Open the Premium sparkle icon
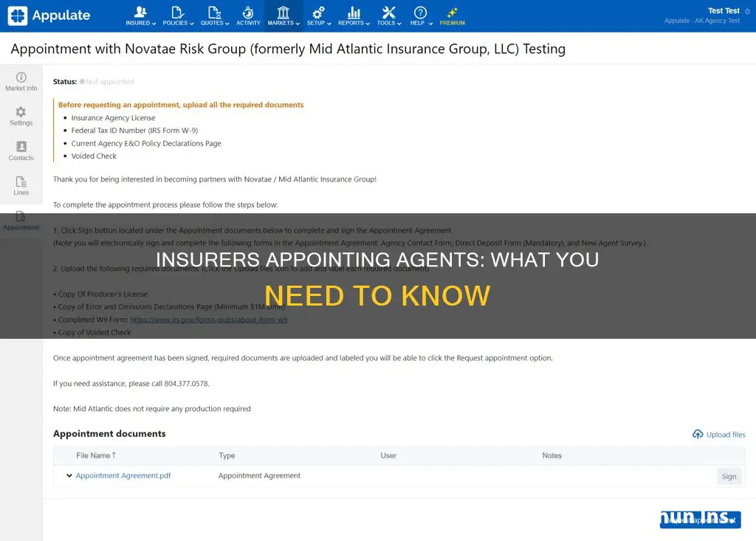The image size is (756, 541). click(453, 12)
